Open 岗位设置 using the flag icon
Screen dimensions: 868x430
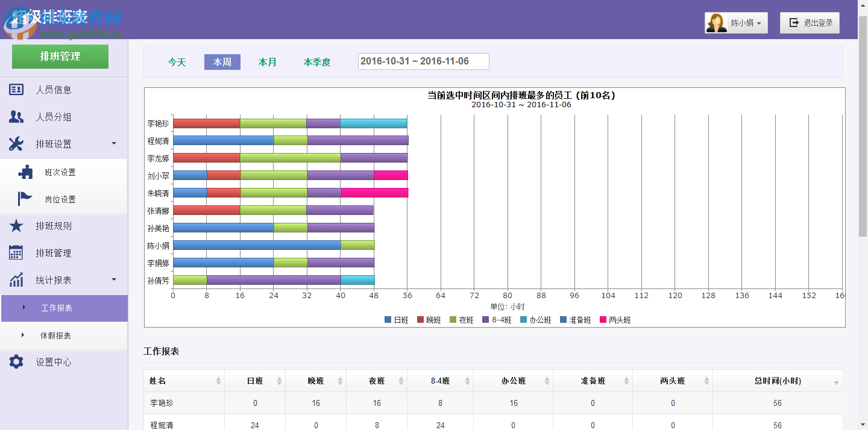[25, 199]
